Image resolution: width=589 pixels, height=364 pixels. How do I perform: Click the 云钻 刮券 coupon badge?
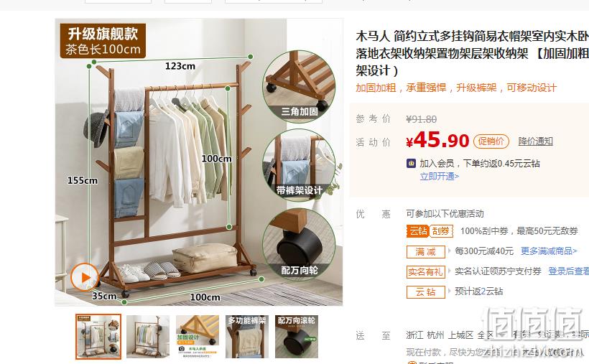click(430, 231)
